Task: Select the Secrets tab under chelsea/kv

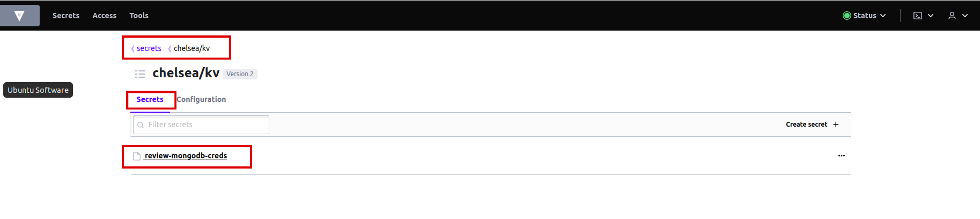Action: [x=150, y=99]
